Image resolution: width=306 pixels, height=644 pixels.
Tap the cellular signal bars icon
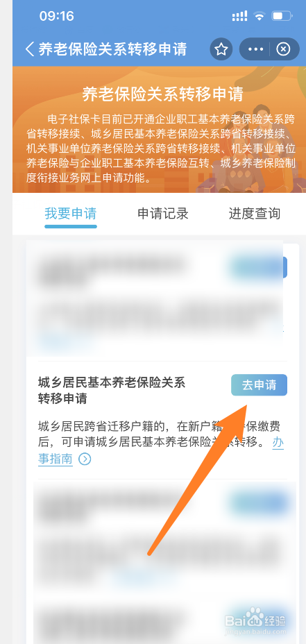point(239,17)
